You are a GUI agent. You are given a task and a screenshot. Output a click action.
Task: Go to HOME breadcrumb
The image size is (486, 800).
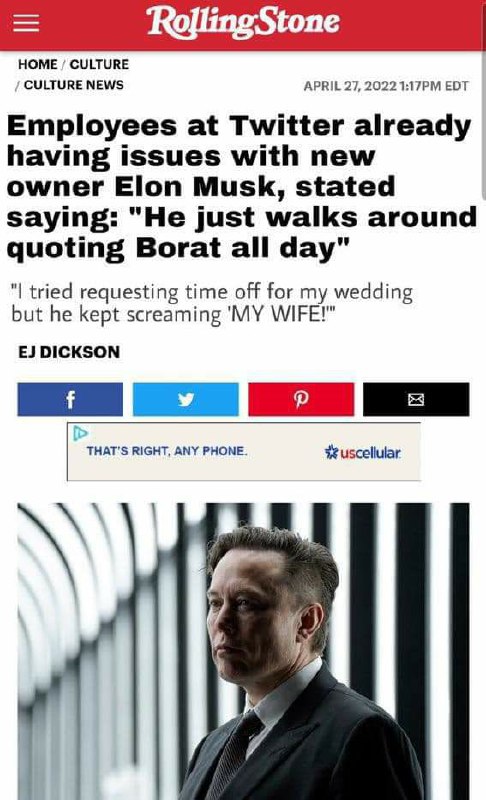click(38, 64)
